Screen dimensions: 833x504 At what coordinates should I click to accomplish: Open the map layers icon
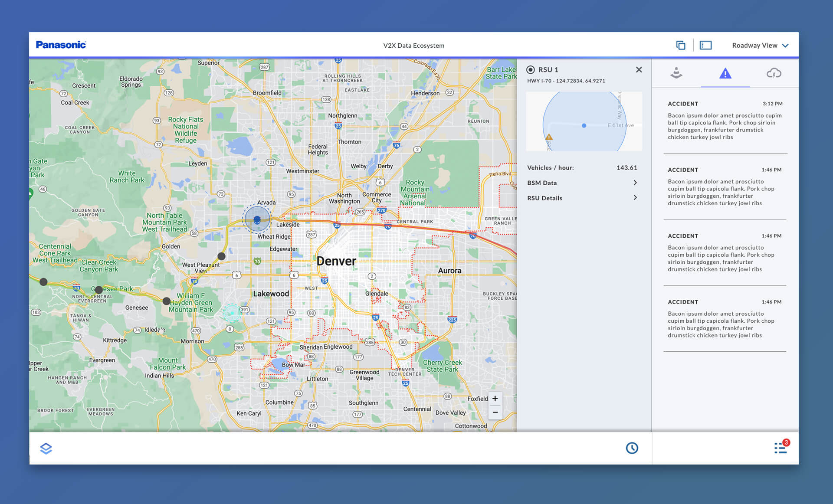pyautogui.click(x=46, y=448)
